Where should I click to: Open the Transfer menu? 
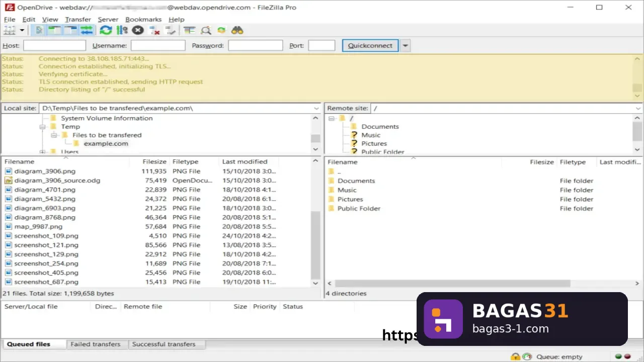[78, 20]
